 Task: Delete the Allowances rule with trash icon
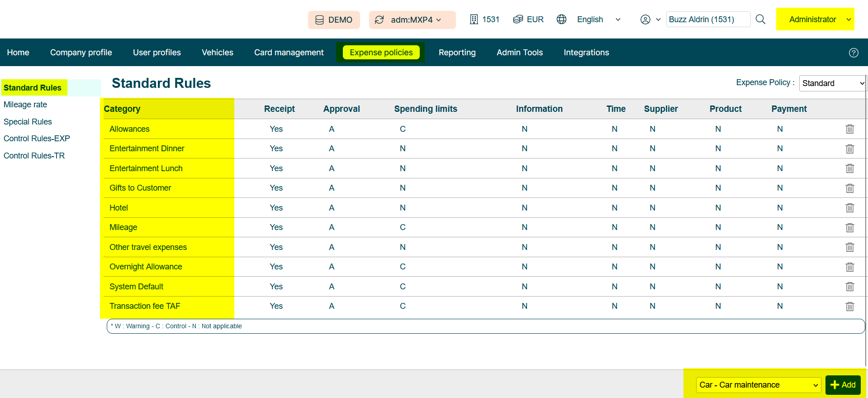tap(849, 129)
